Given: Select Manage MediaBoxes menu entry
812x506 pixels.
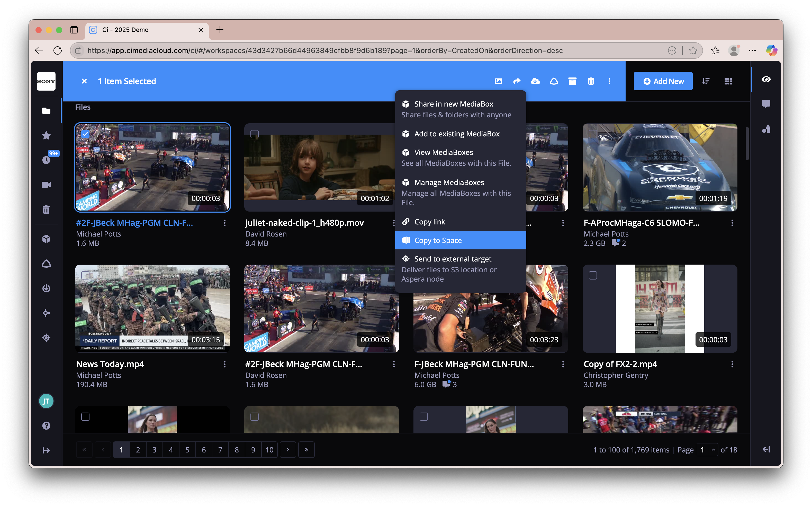Looking at the screenshot, I should pyautogui.click(x=460, y=193).
